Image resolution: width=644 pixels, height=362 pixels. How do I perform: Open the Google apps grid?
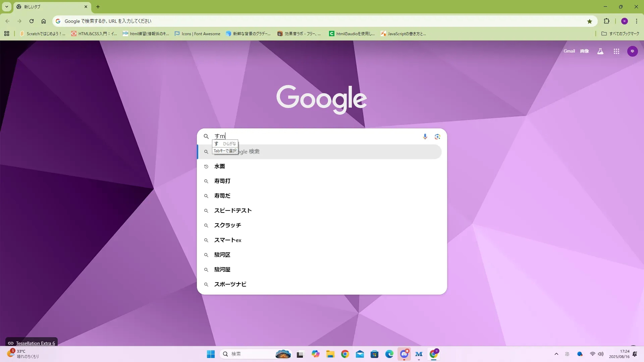click(x=616, y=51)
